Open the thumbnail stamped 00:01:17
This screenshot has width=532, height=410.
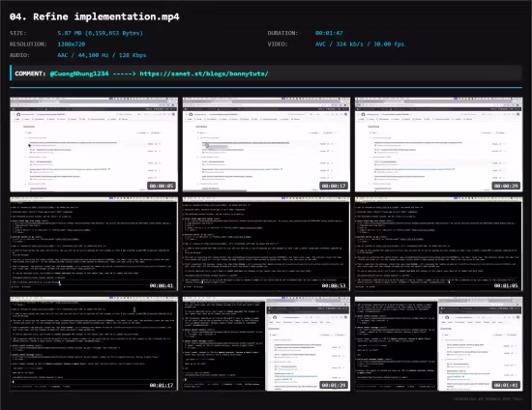[x=94, y=343]
